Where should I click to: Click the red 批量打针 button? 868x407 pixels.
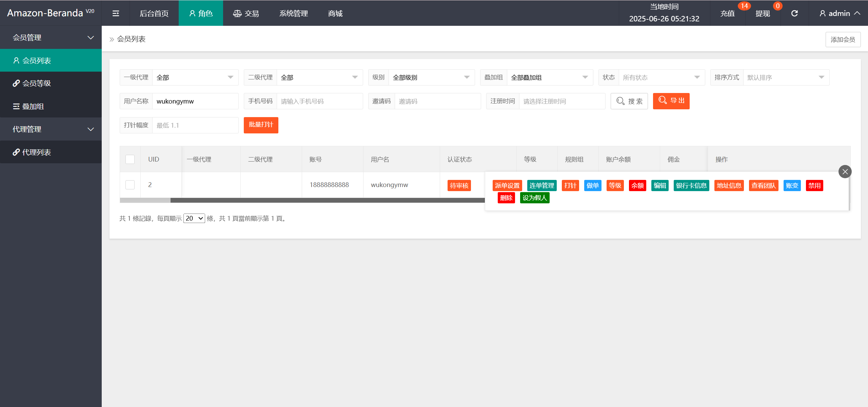tap(261, 125)
